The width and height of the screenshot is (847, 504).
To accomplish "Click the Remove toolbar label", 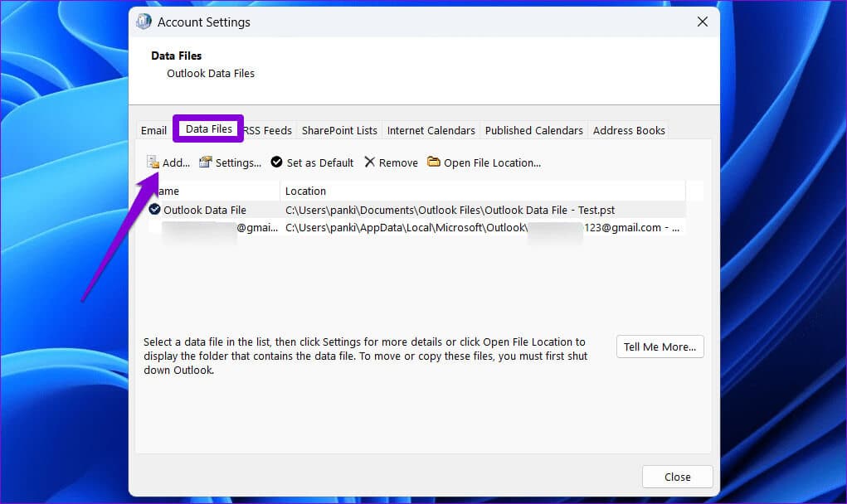I will click(398, 163).
